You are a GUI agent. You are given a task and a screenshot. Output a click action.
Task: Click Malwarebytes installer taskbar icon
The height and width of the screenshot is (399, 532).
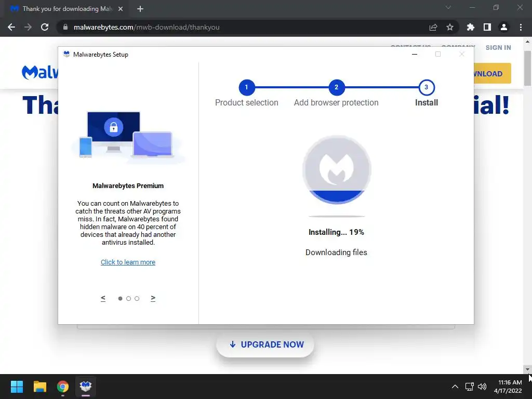[x=86, y=387]
